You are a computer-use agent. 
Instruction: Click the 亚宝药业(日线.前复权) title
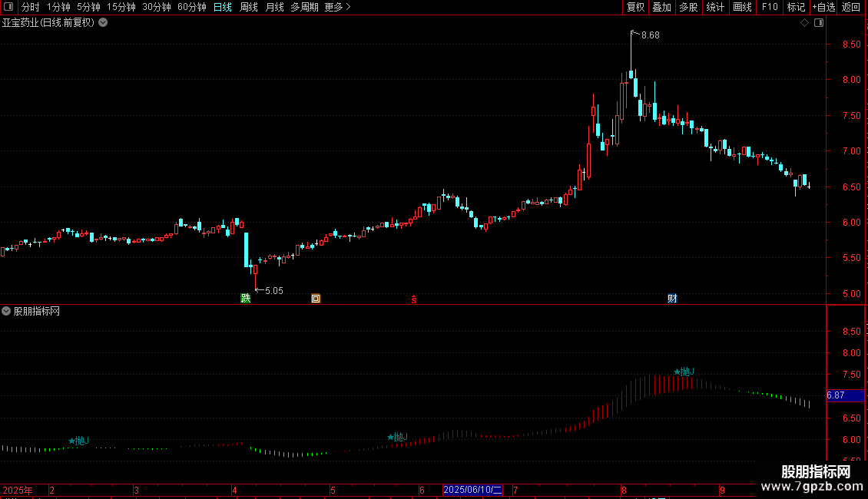[x=48, y=23]
